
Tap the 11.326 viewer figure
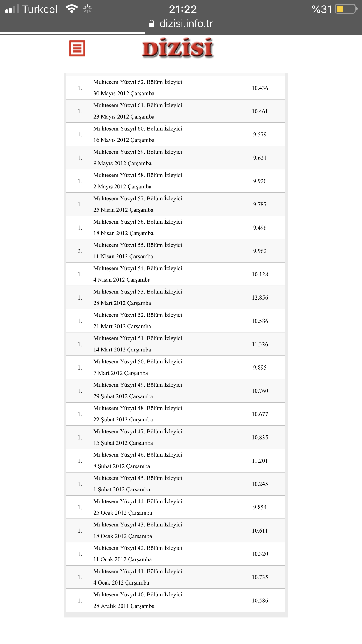click(260, 344)
